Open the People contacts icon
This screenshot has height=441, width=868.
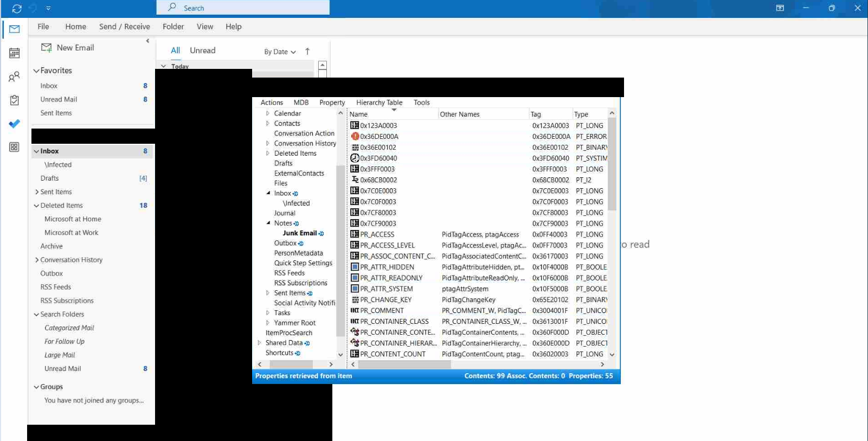point(15,76)
